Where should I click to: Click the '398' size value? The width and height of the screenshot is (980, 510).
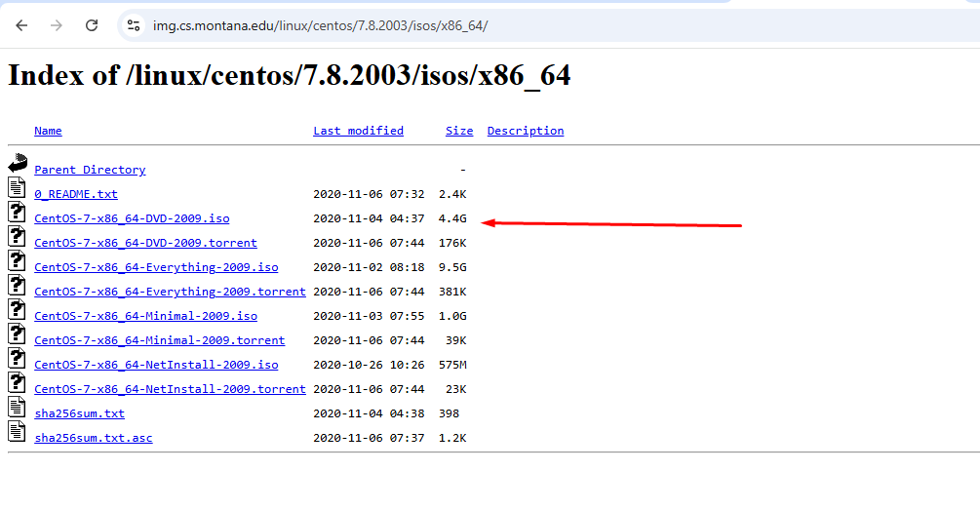(x=449, y=413)
